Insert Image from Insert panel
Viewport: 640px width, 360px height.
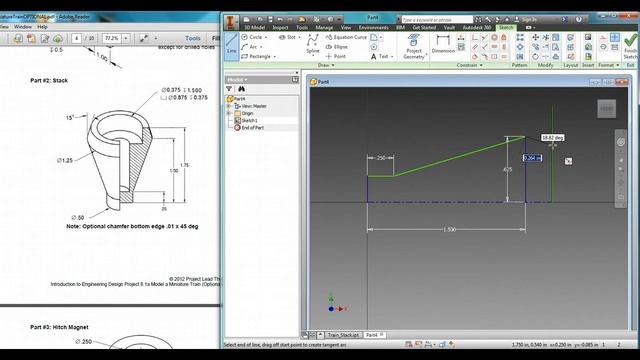588,38
